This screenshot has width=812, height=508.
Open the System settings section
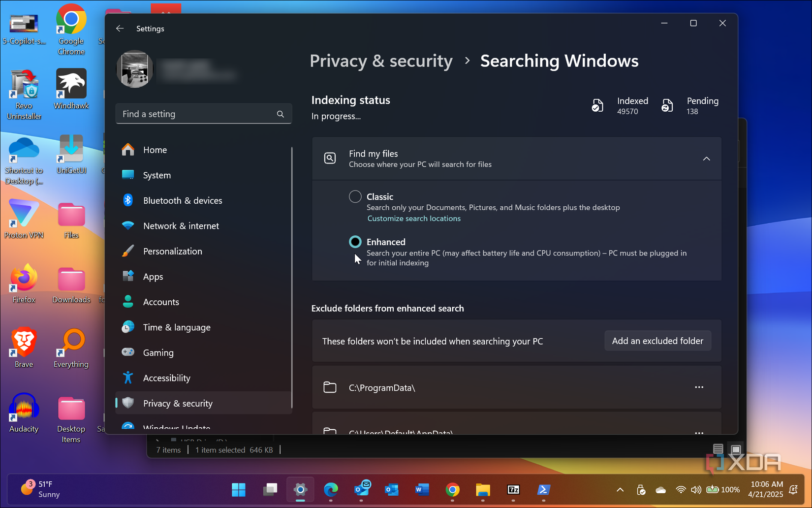point(156,175)
